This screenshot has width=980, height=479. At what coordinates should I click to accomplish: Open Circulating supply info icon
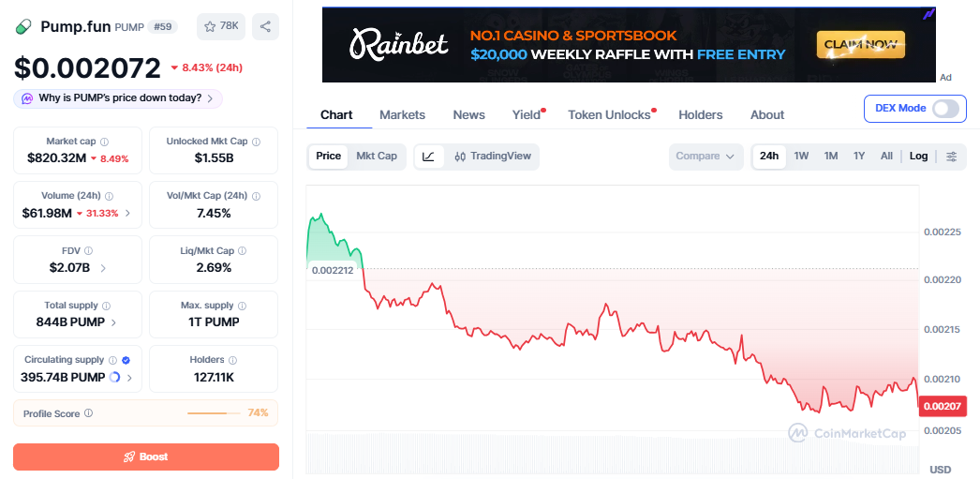112,360
